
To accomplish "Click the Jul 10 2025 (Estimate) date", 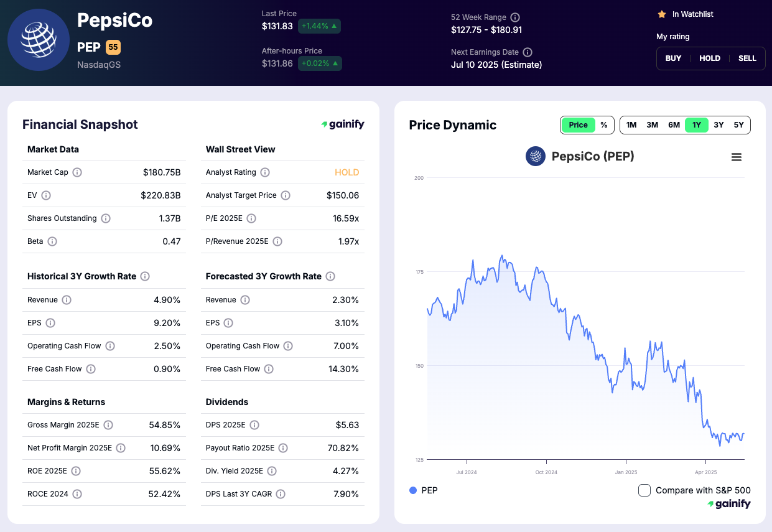I will click(496, 65).
